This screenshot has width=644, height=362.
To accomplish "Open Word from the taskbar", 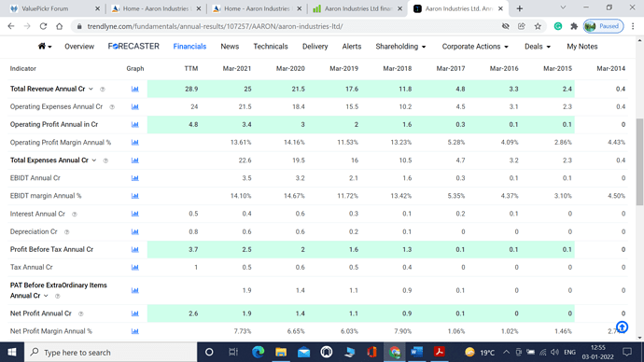I will point(416,352).
